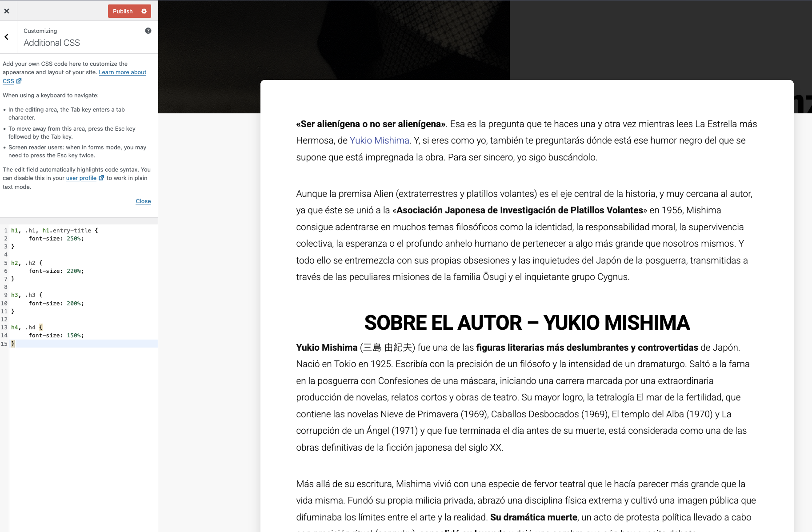Image resolution: width=812 pixels, height=532 pixels.
Task: Open the Yukio Mishima link in preview
Action: click(x=379, y=140)
